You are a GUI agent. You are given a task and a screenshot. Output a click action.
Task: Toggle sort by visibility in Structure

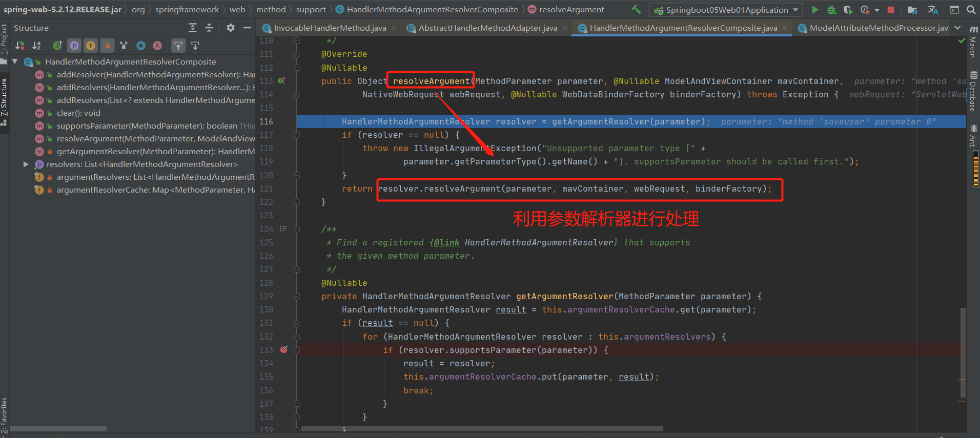[19, 46]
